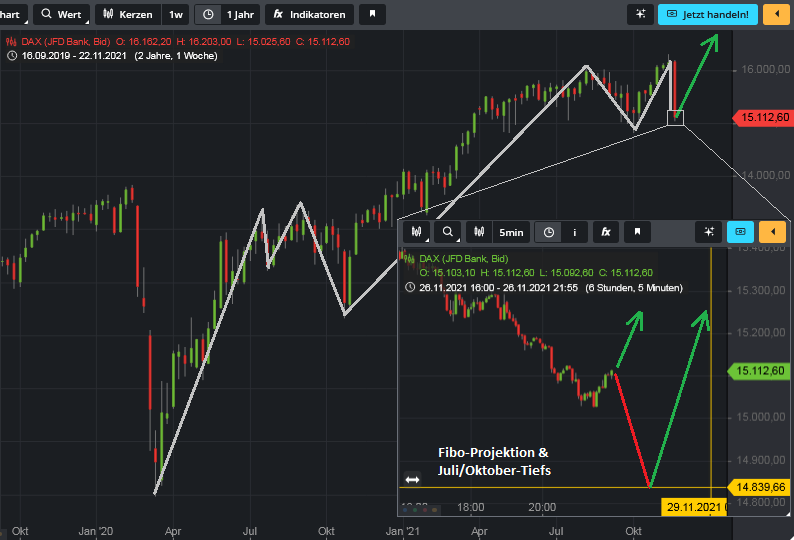Collapse panel with top-right orange arrow
This screenshot has width=794, height=540.
774,14
